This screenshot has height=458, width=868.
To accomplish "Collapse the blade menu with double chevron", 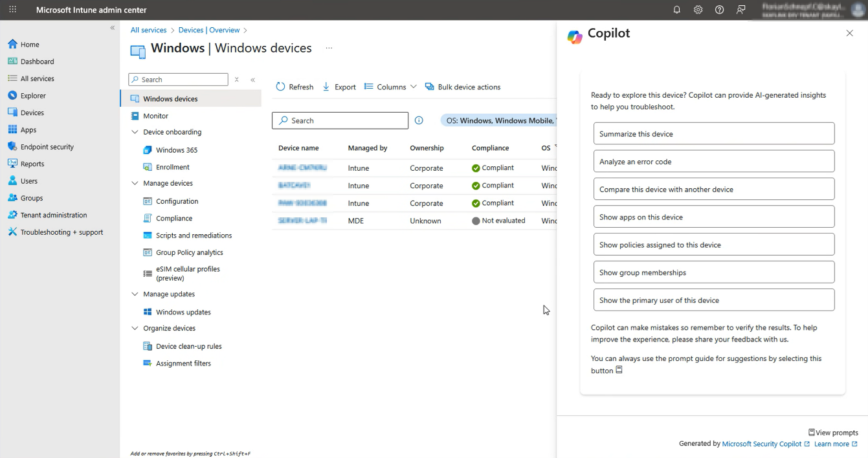I will coord(253,80).
